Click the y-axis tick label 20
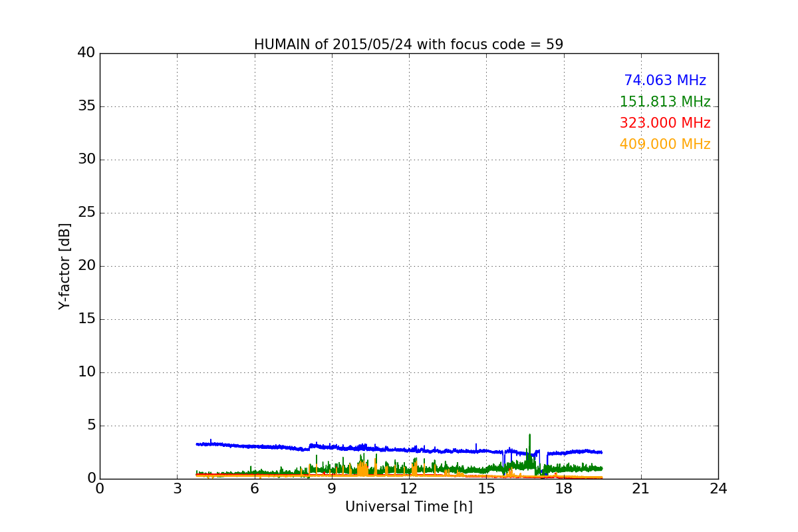This screenshot has height=532, width=798. [x=86, y=266]
